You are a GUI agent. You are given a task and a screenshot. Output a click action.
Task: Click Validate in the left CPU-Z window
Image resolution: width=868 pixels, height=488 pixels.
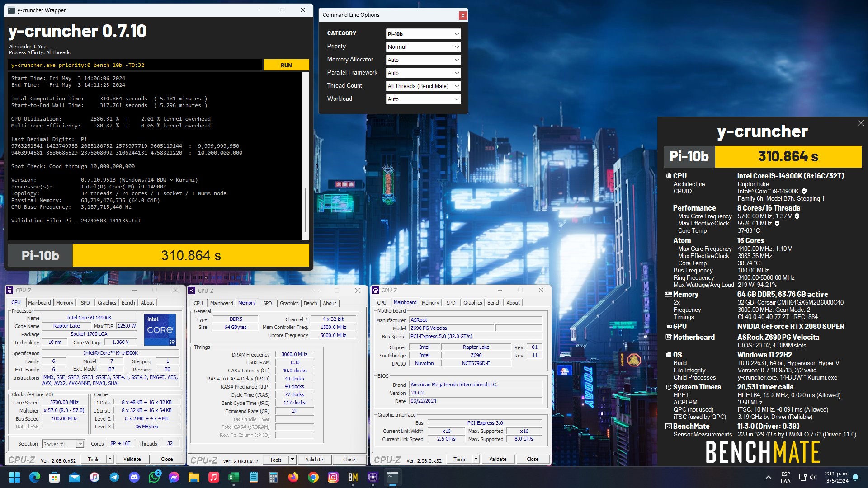[x=132, y=459]
